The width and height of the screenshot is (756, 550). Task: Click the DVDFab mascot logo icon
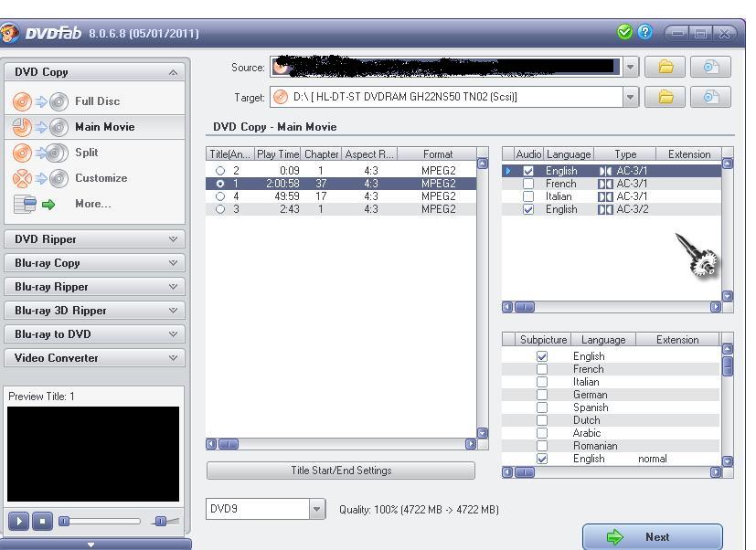(x=9, y=33)
